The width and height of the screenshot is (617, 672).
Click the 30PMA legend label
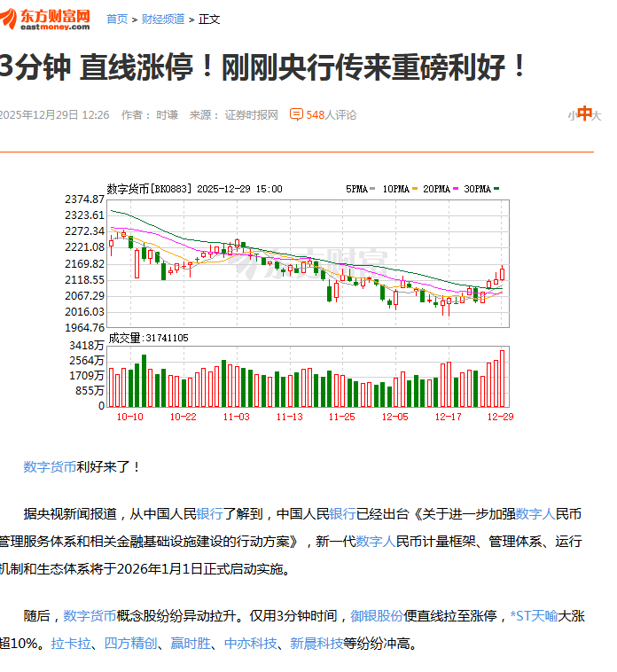[x=477, y=189]
